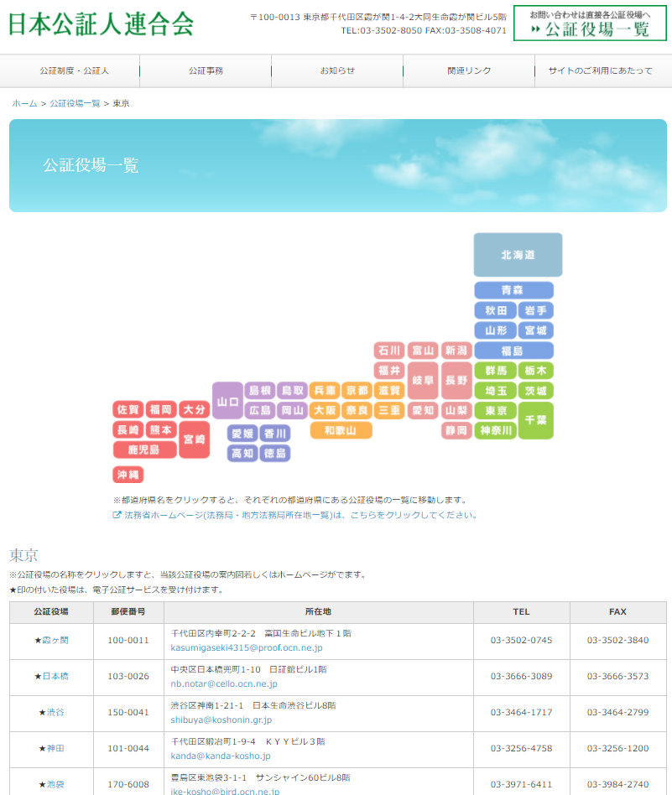This screenshot has width=672, height=795.
Task: Select 岐阜 on the prefecture map
Action: [423, 380]
